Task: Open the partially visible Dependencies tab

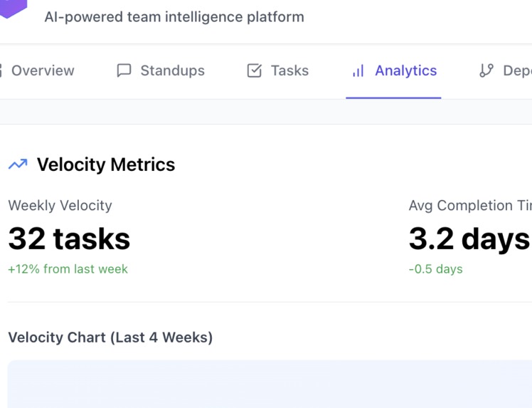Action: tap(516, 70)
